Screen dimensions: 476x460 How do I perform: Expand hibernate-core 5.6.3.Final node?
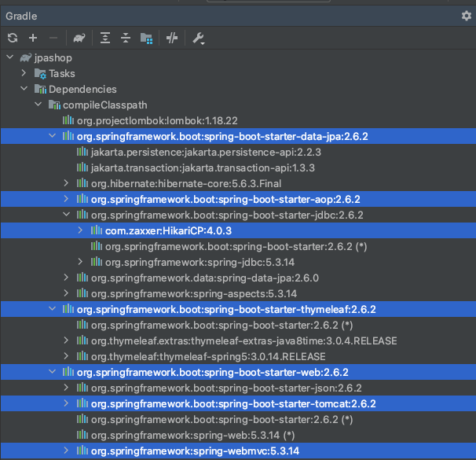(x=66, y=183)
